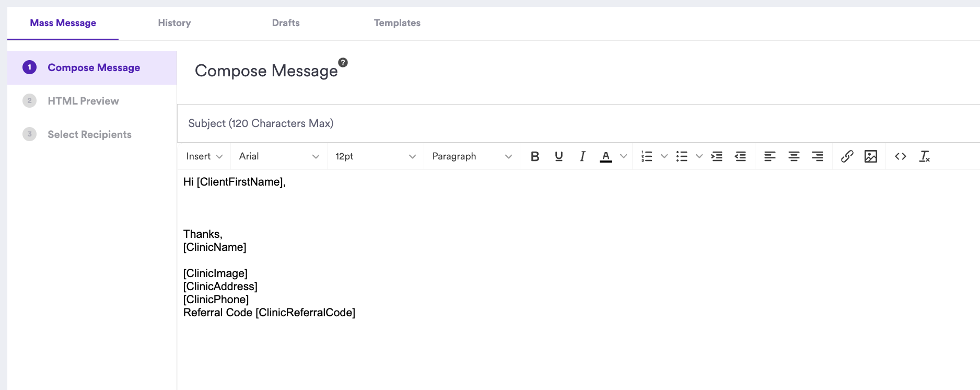Click the Thanks, line in the body
Screen dimensions: 980x390
point(203,234)
